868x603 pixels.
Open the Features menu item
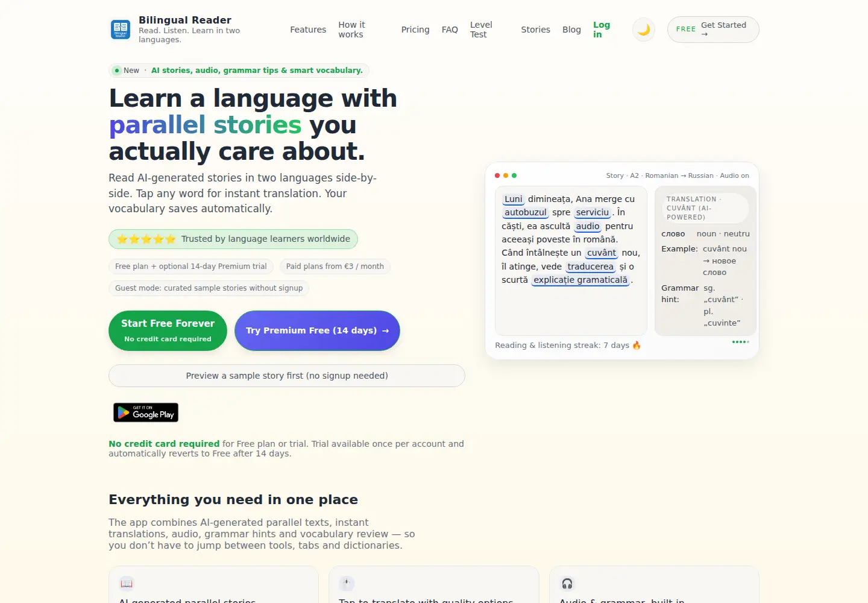(308, 30)
